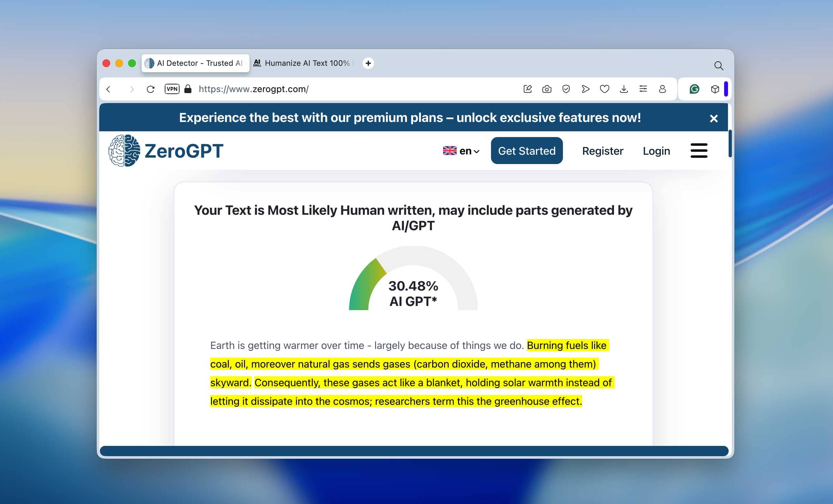Open the extensions cube icon
Screen dimensions: 833x504
[715, 89]
